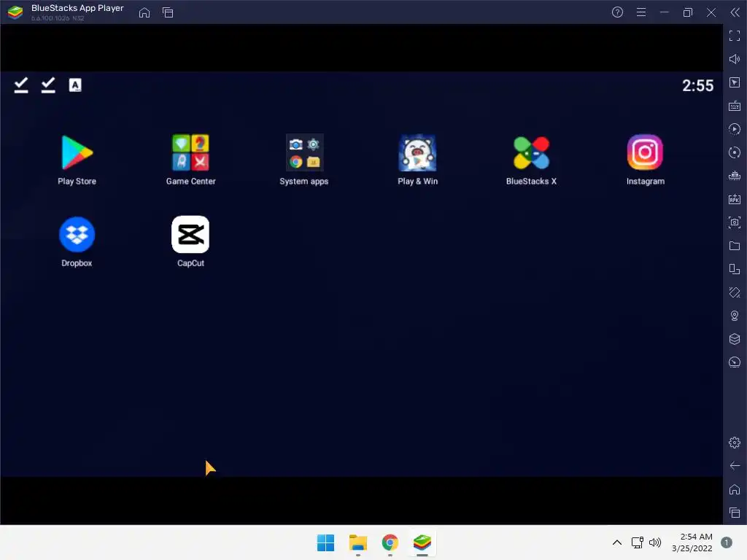Open the notification badge in taskbar

[x=727, y=542]
